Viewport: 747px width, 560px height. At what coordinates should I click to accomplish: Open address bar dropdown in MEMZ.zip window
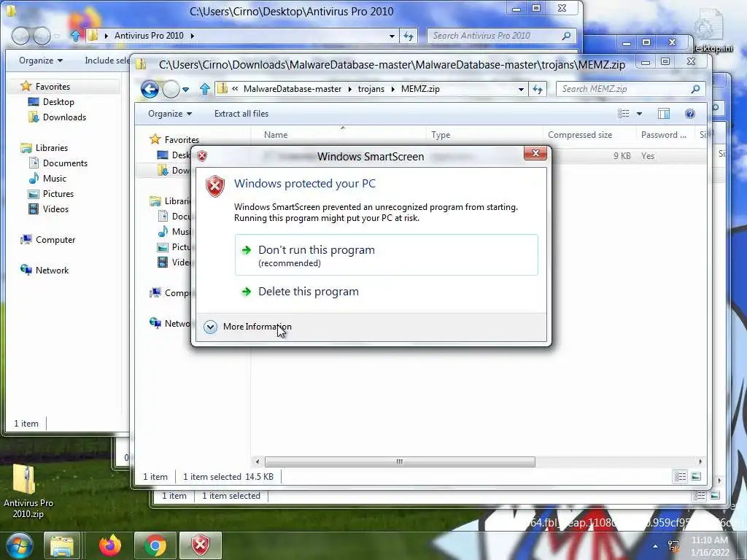pos(521,89)
